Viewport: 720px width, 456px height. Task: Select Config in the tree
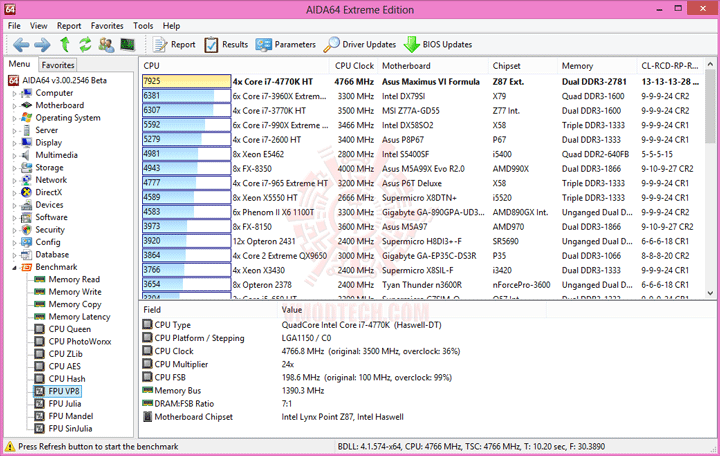48,242
